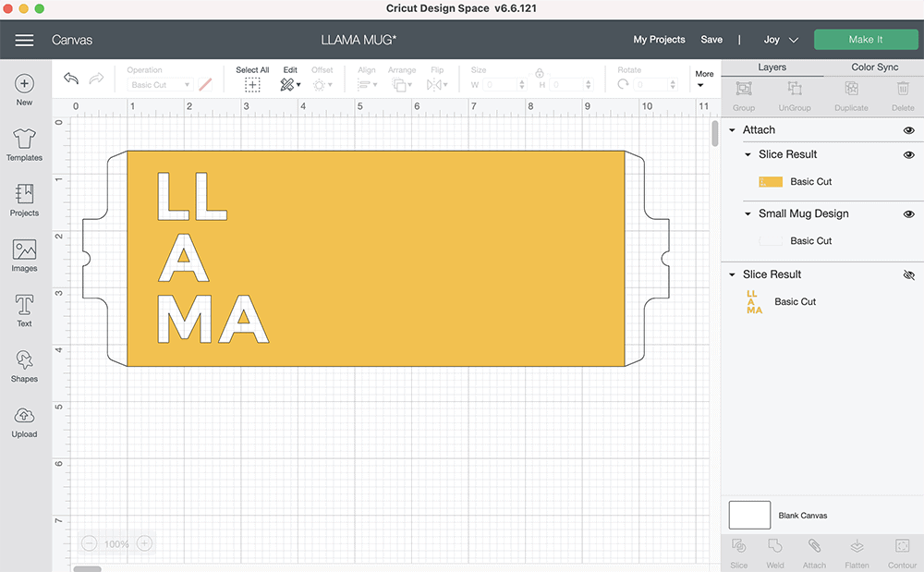This screenshot has width=924, height=572.
Task: Zoom in with the plus button
Action: click(144, 543)
